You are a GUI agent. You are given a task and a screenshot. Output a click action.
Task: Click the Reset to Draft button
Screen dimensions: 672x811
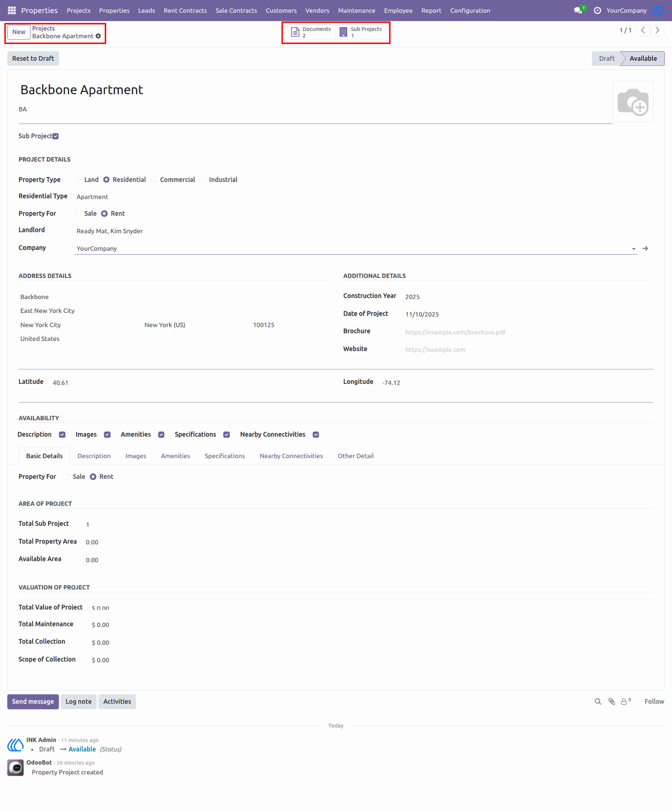coord(33,58)
